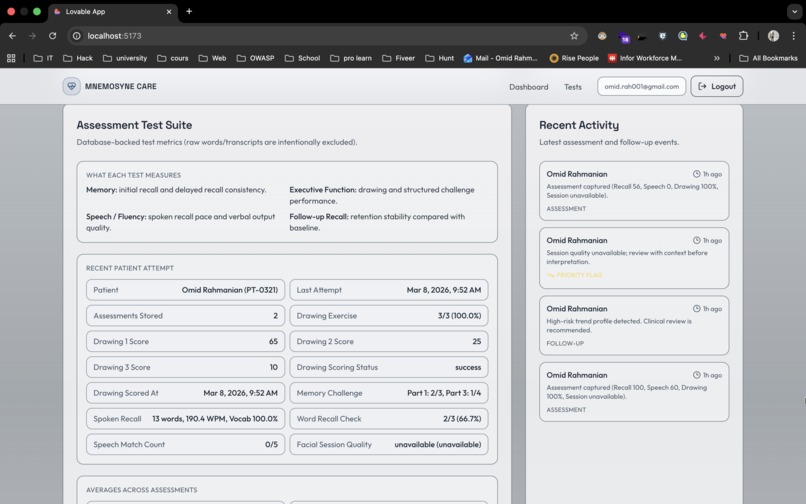Open the tab search chevron at top right
The width and height of the screenshot is (806, 504).
795,11
